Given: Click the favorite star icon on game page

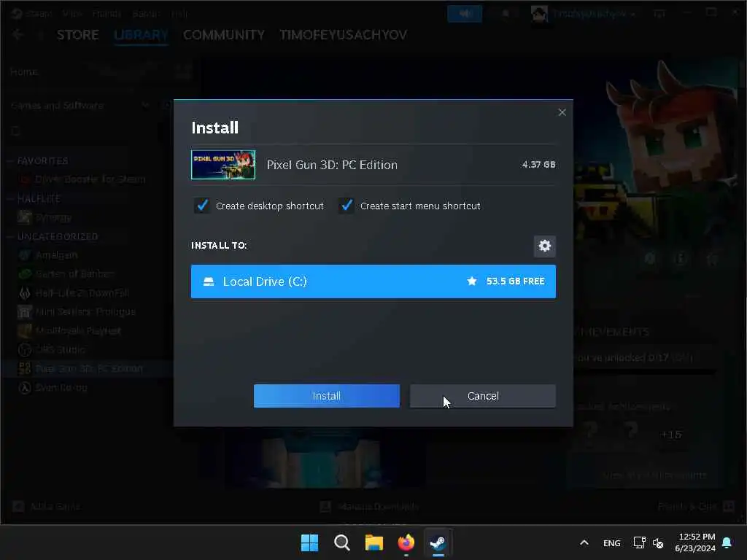Looking at the screenshot, I should [712, 259].
